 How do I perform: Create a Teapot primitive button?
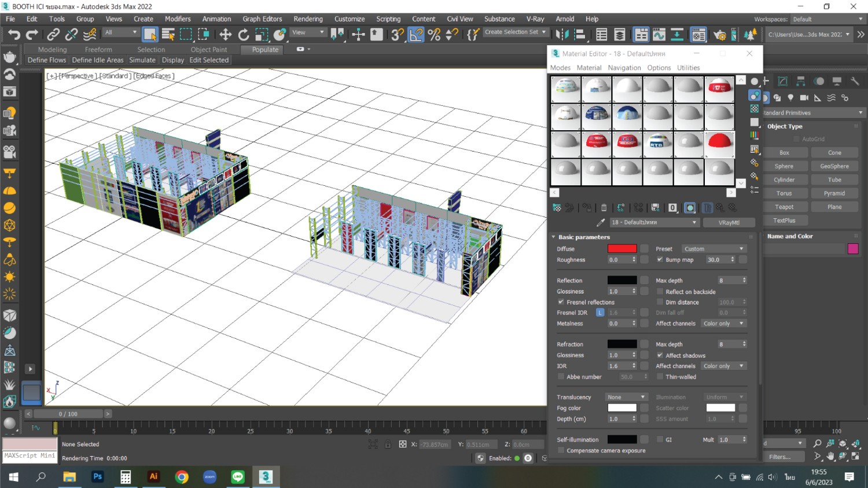[x=784, y=207]
